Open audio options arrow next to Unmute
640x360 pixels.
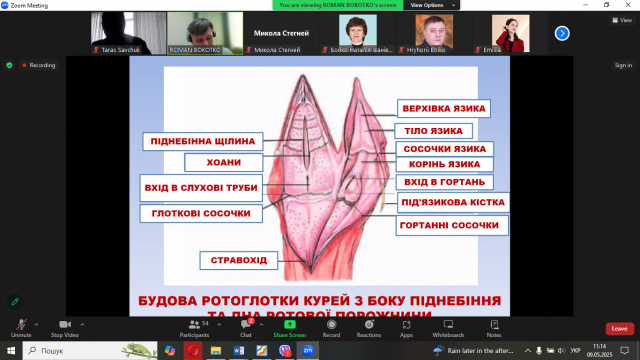(36, 325)
